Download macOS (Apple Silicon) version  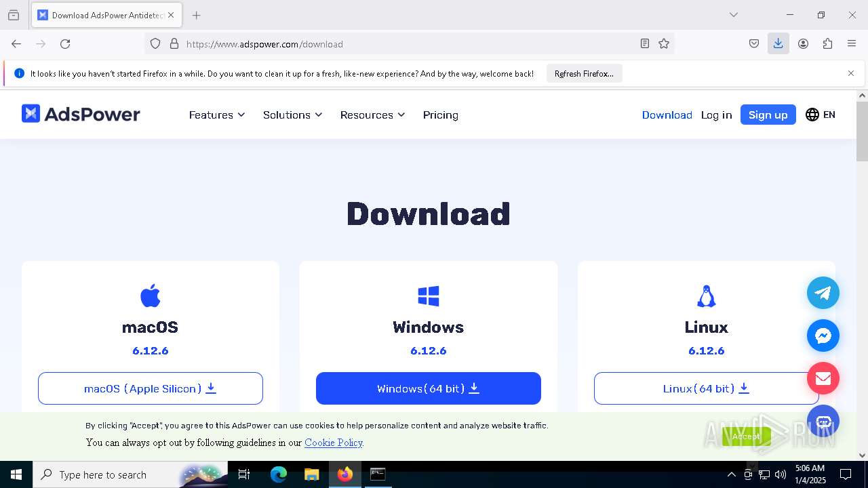click(x=151, y=388)
